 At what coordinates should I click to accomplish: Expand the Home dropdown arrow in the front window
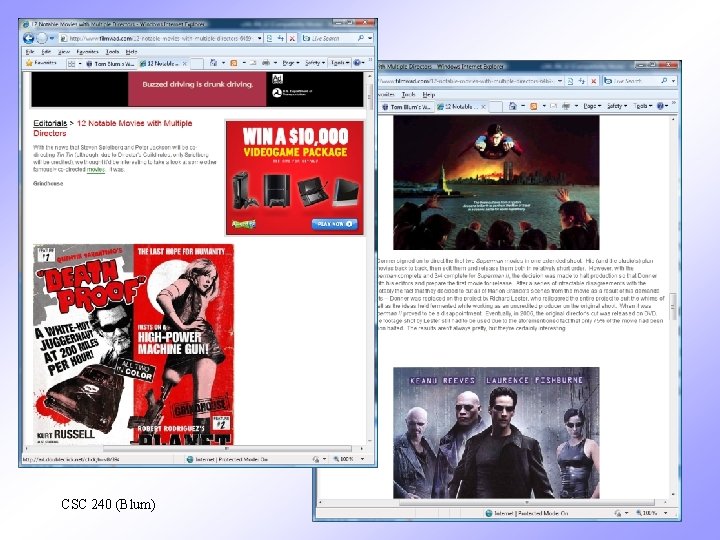tap(224, 63)
